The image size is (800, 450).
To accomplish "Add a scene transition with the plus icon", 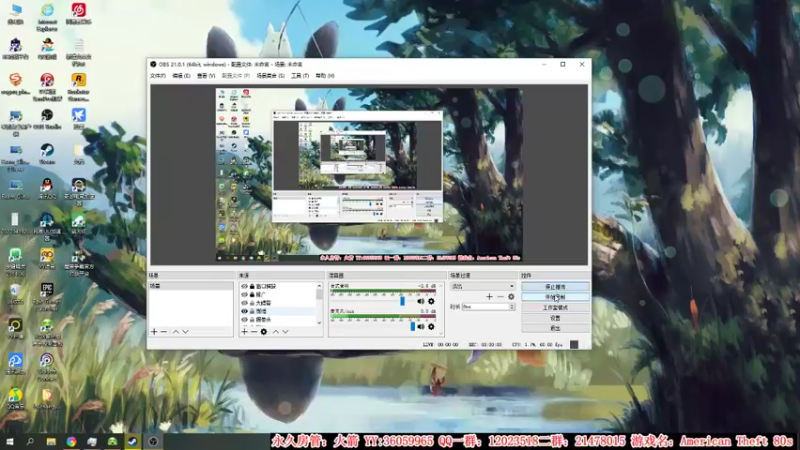I will click(489, 296).
